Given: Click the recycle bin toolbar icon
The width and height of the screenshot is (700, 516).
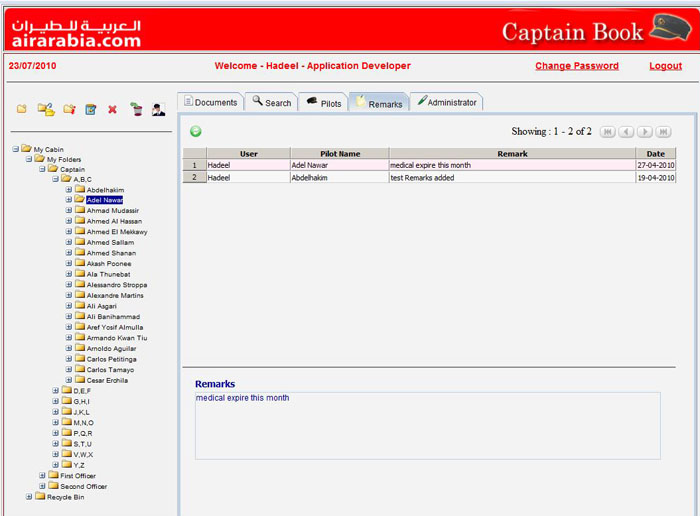Looking at the screenshot, I should (x=136, y=109).
